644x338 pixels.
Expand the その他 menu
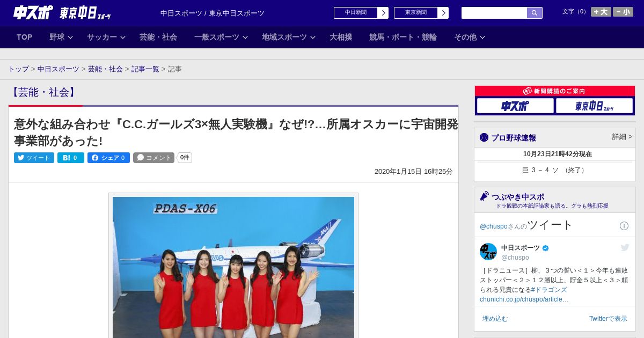coord(470,37)
